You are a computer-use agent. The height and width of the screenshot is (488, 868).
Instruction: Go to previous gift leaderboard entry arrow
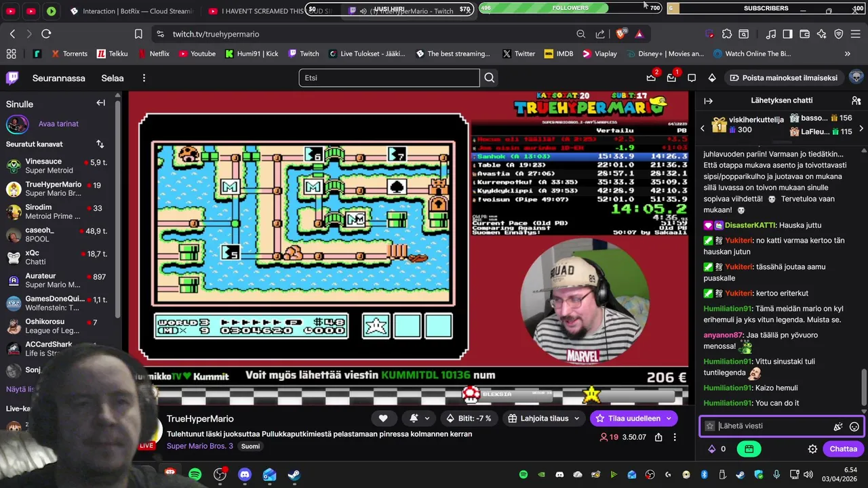coord(703,128)
